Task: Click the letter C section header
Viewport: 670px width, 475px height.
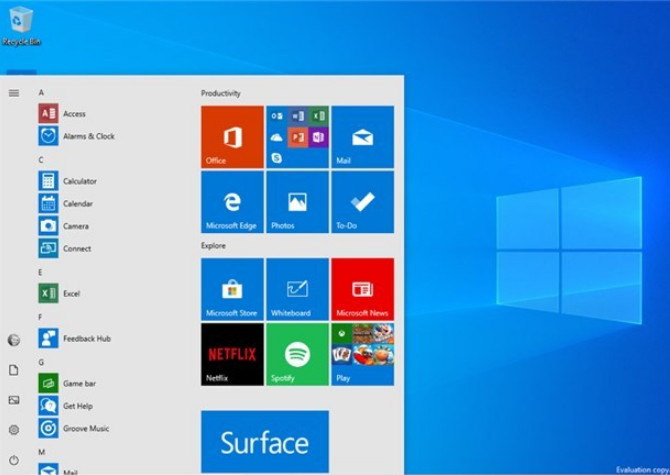Action: [x=41, y=160]
